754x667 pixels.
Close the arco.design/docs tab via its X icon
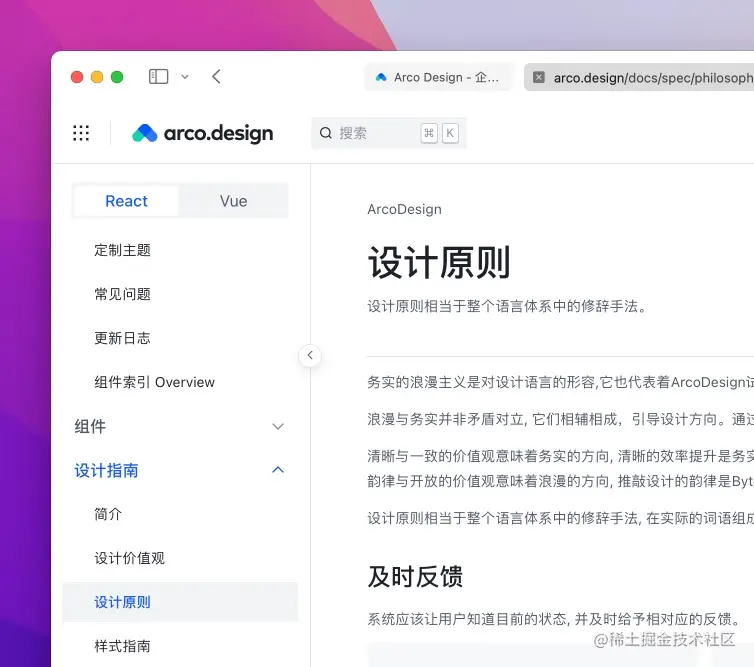(539, 77)
